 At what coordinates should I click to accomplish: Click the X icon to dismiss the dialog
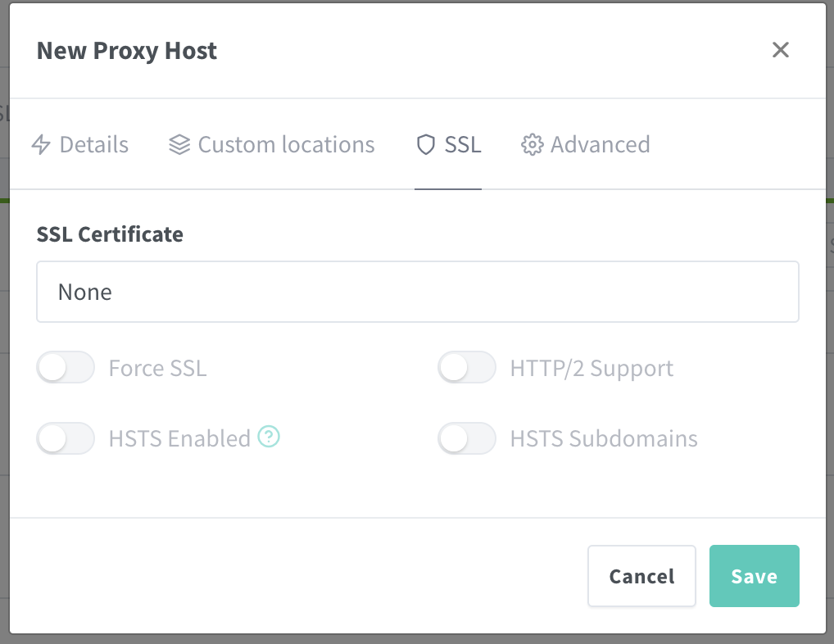point(780,50)
